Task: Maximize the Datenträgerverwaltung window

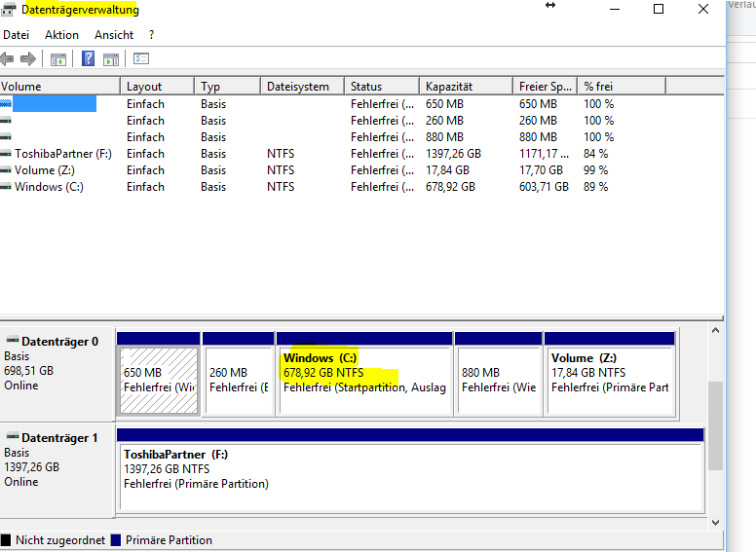Action: [x=659, y=9]
